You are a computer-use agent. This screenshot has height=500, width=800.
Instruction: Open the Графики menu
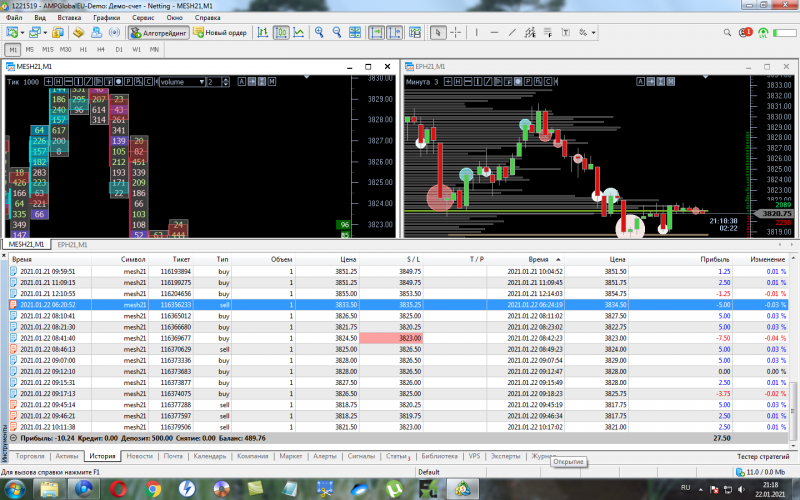[x=107, y=17]
